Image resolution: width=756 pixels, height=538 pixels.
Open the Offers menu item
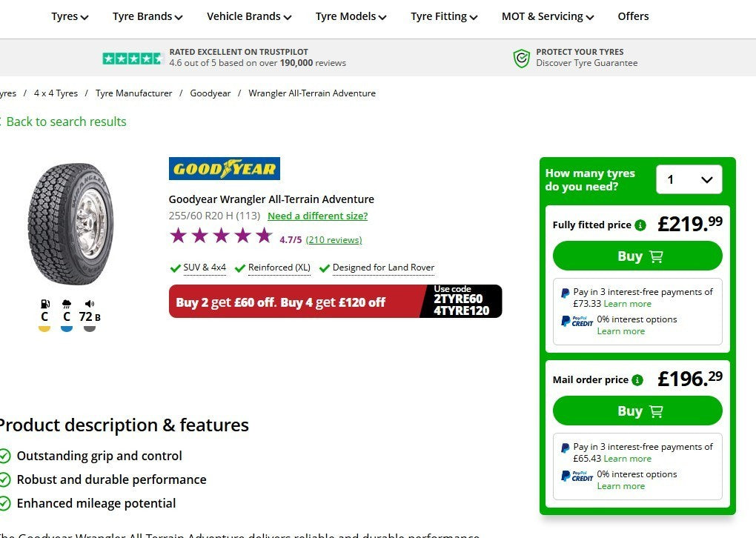[633, 16]
